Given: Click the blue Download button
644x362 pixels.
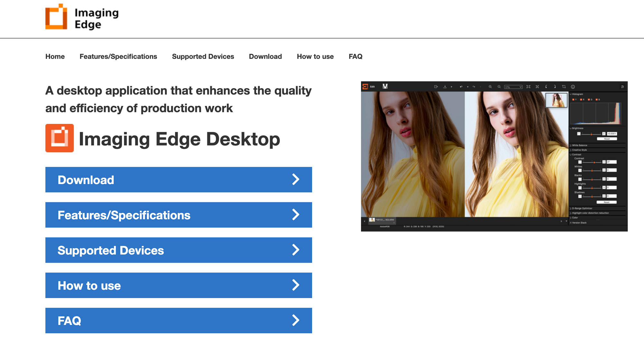Looking at the screenshot, I should coord(179,180).
